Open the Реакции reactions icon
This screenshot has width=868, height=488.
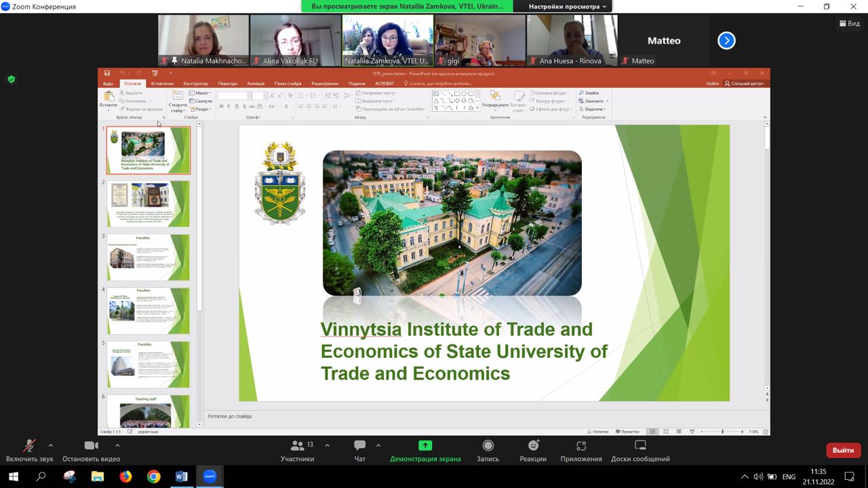(x=533, y=445)
